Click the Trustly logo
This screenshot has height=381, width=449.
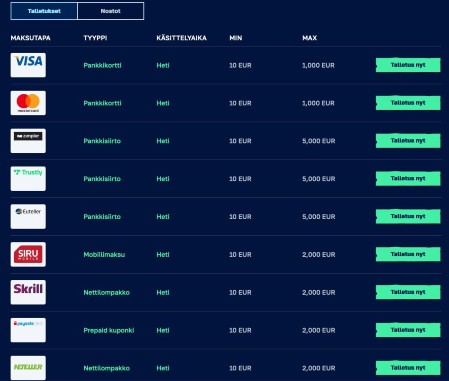point(28,179)
